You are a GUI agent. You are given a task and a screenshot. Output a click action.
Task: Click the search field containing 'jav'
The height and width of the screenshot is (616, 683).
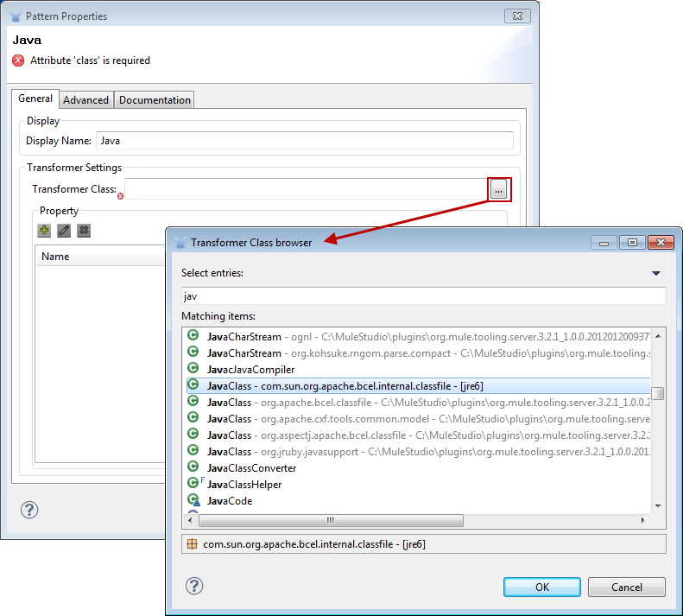coord(423,295)
